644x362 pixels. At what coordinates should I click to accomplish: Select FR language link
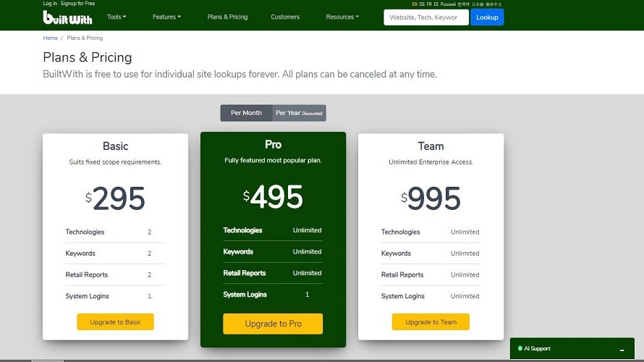(x=429, y=4)
